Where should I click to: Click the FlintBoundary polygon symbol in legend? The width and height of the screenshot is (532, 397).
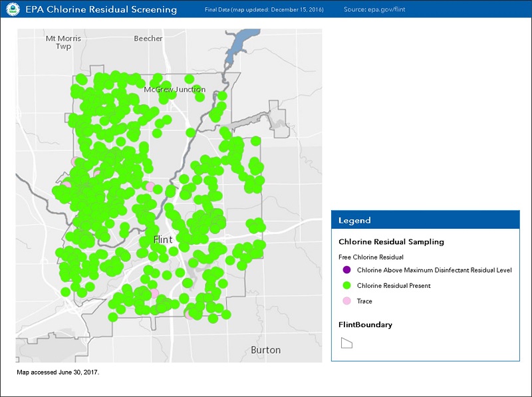coord(346,342)
